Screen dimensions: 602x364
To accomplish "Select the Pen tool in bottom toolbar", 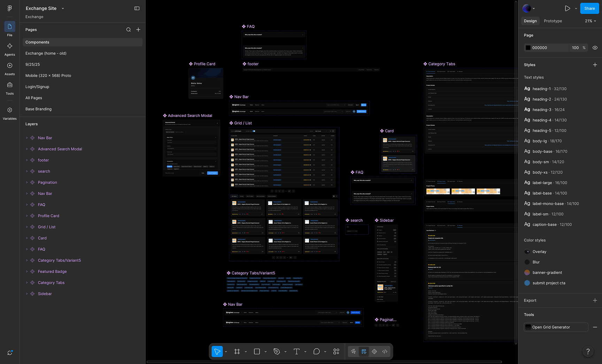I will 277,351.
